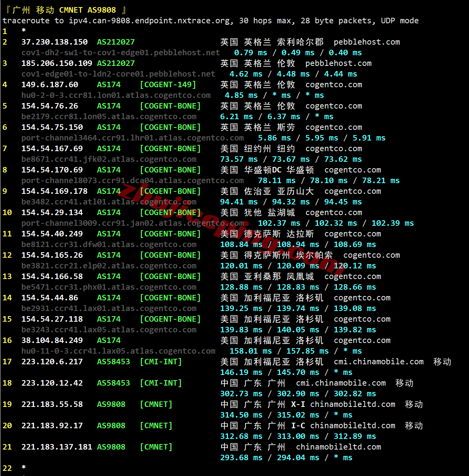Click hostname be2931.ccr41.lax01.atlas.cogentco.com
This screenshot has width=469, height=476.
point(109,308)
